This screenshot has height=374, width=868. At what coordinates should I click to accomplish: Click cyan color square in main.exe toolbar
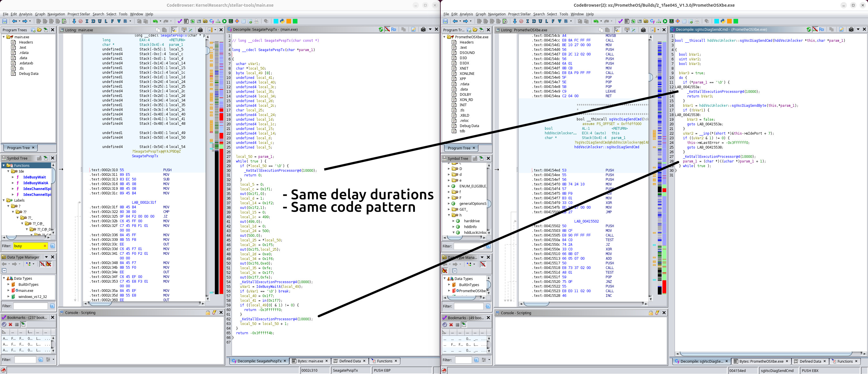tap(276, 21)
